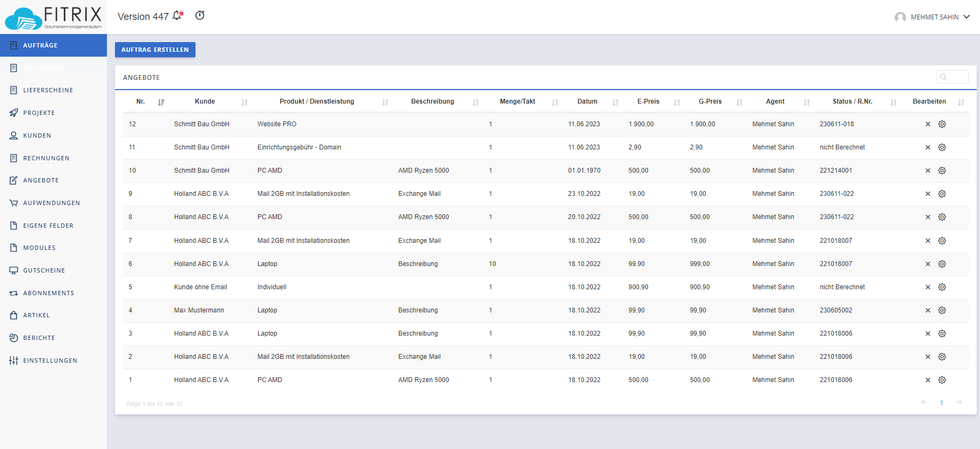Edit row 6 via gear icon
The height and width of the screenshot is (449, 980).
coord(942,264)
